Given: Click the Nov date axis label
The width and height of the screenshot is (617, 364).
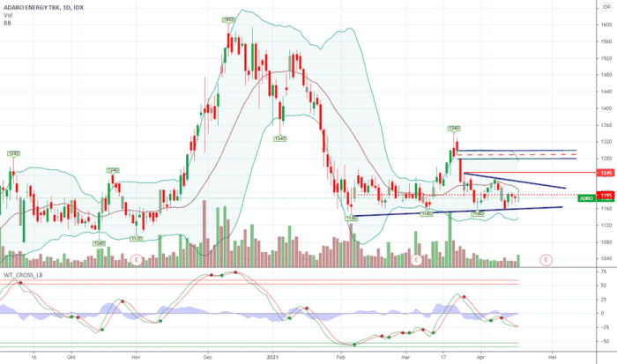Looking at the screenshot, I should 136,357.
